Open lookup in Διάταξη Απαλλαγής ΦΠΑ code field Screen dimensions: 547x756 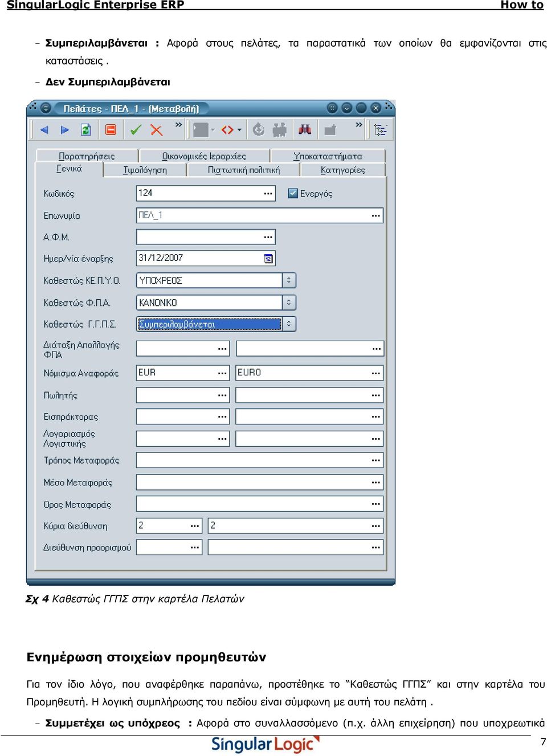point(222,349)
